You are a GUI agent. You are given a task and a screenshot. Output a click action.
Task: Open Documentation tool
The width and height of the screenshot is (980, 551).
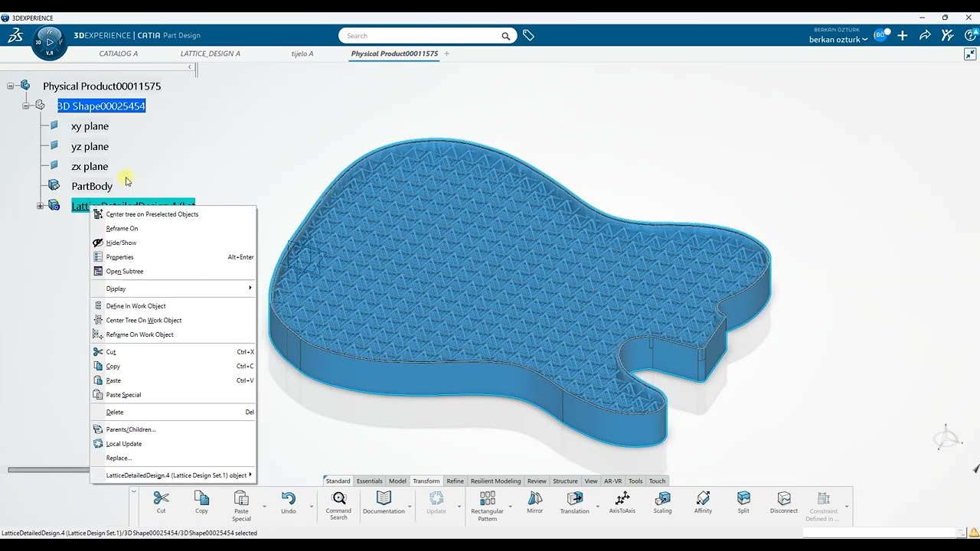point(384,502)
